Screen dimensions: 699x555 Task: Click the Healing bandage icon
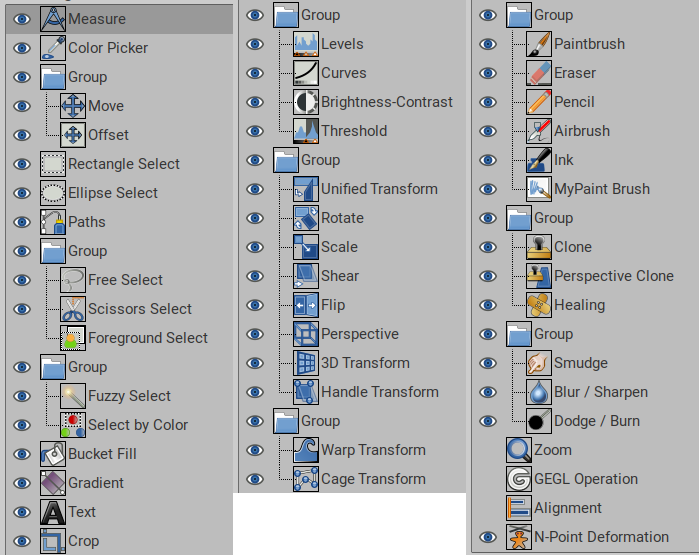pyautogui.click(x=539, y=305)
